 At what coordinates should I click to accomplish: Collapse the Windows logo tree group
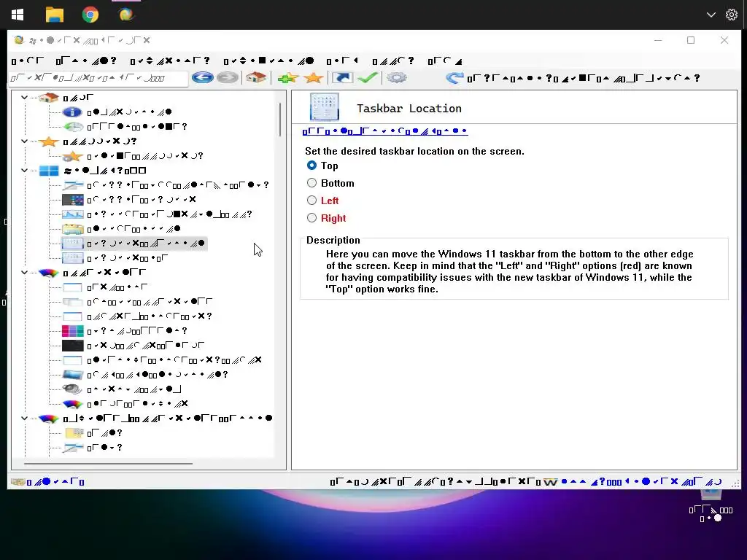point(24,171)
